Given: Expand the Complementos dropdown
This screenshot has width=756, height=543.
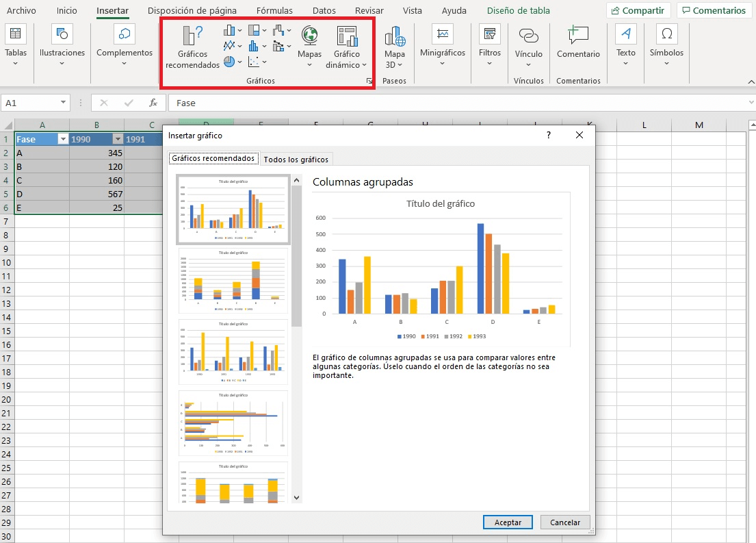Looking at the screenshot, I should [x=124, y=63].
